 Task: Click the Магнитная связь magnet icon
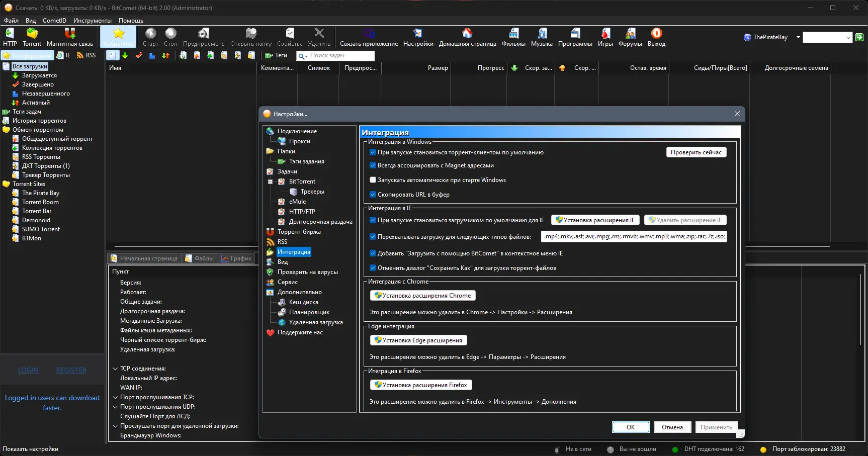click(x=70, y=37)
